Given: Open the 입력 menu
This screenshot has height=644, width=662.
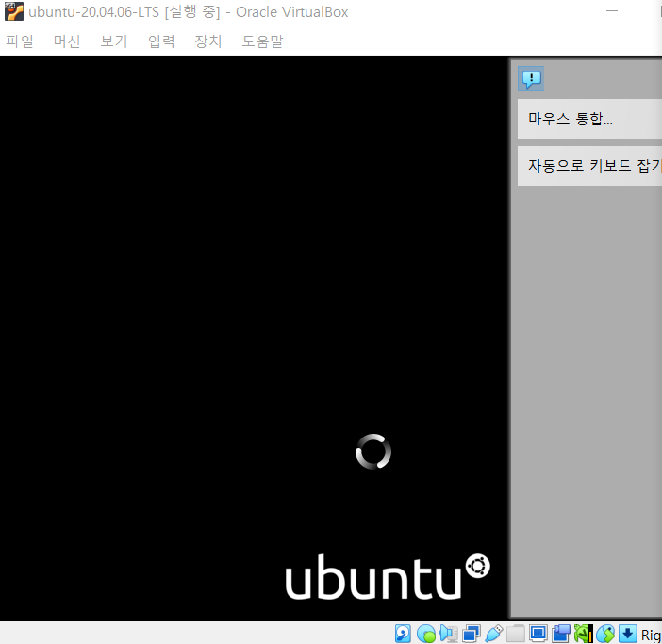Looking at the screenshot, I should [161, 41].
